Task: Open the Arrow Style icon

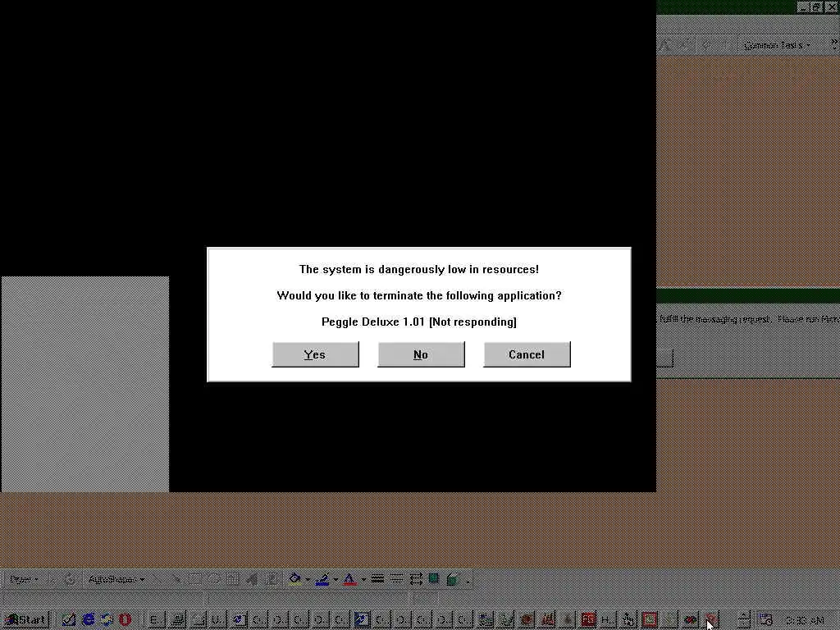Action: tap(416, 579)
